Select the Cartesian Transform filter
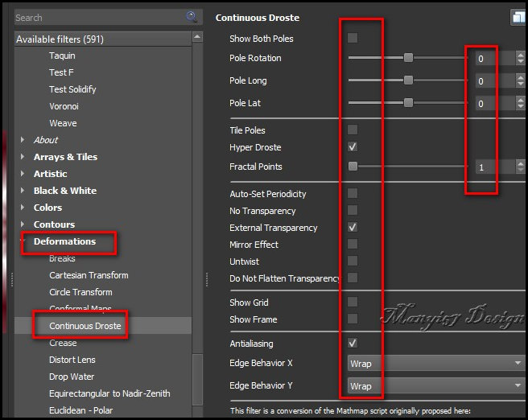The image size is (528, 420). [89, 275]
